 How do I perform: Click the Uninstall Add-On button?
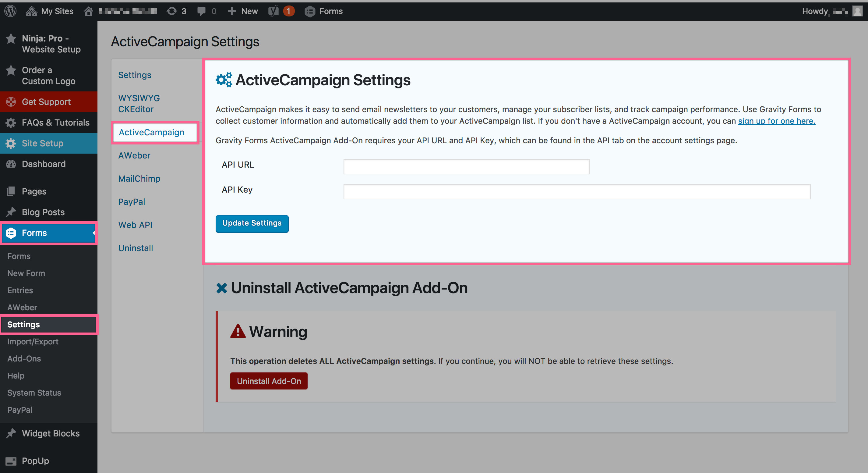tap(269, 381)
